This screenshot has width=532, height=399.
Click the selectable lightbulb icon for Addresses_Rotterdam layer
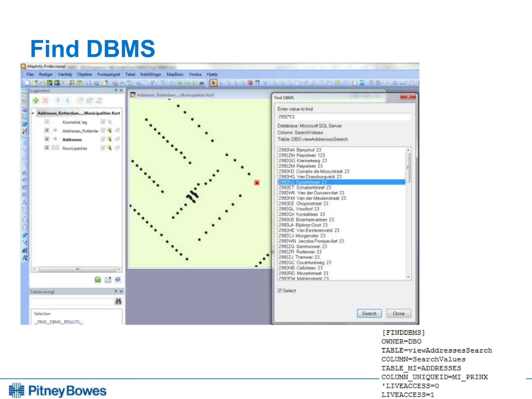coord(110,130)
